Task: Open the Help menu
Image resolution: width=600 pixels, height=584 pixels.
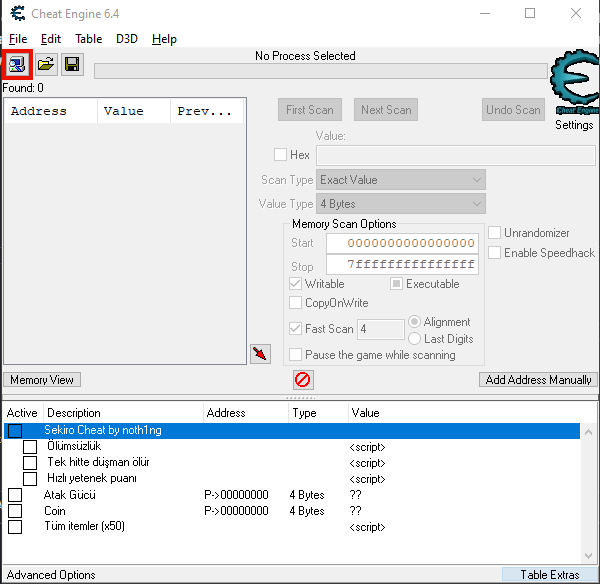Action: click(164, 39)
